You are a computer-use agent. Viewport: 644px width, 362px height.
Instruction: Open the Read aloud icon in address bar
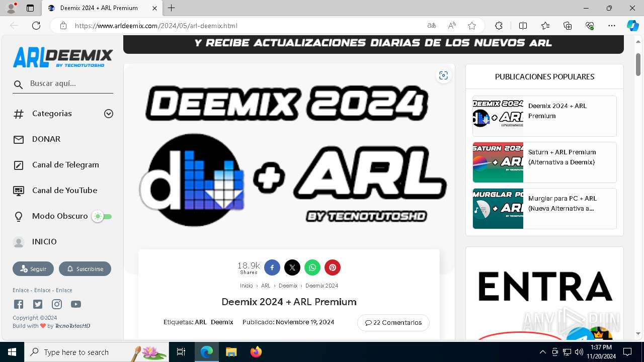click(452, 26)
